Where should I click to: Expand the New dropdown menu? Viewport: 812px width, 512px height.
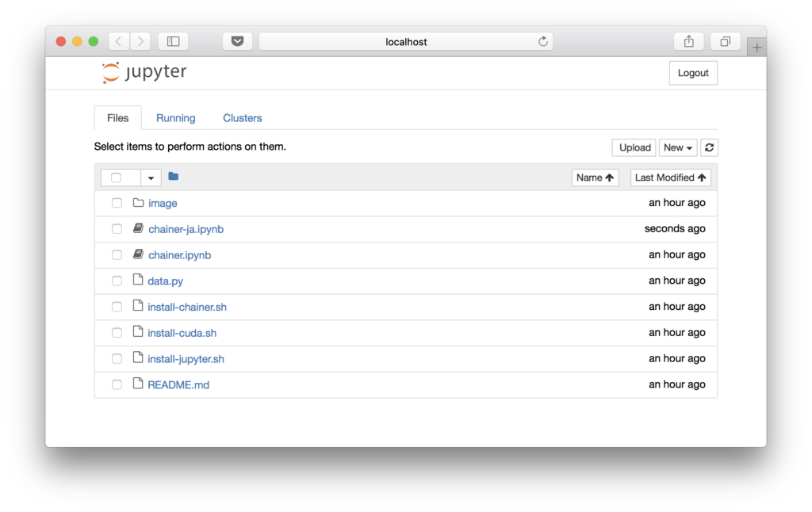pos(678,147)
